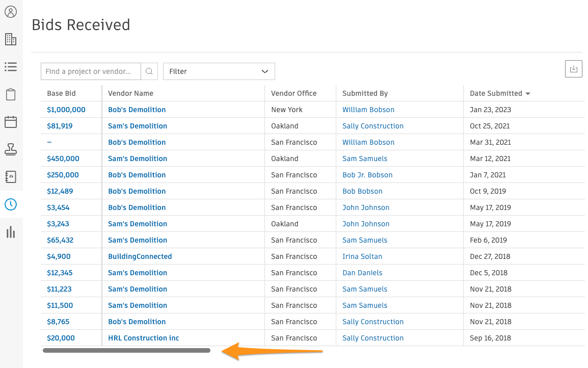Click the magnifying glass search icon
The height and width of the screenshot is (368, 588).
tap(149, 71)
